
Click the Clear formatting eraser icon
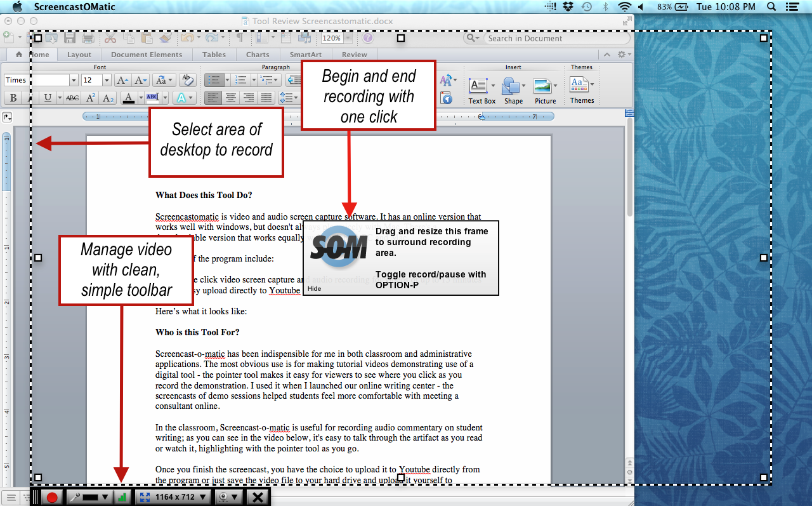coord(187,80)
